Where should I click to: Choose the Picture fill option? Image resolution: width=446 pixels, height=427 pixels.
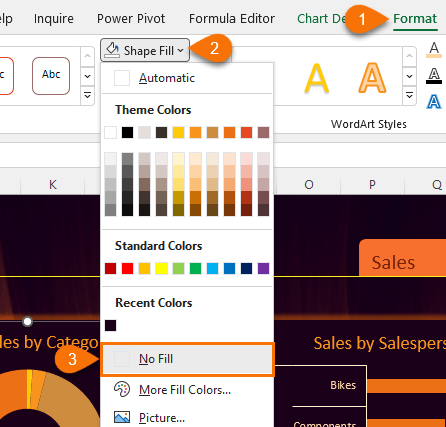tap(187, 417)
